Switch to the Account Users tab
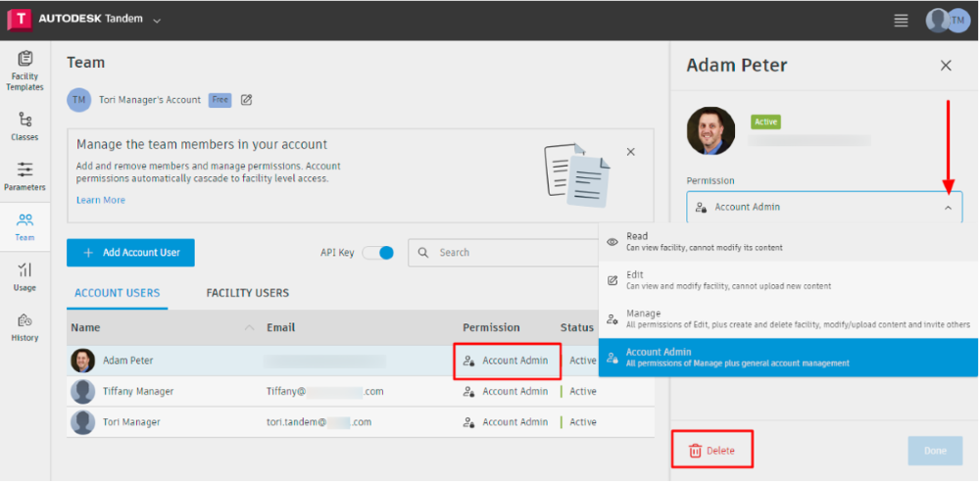 [117, 293]
